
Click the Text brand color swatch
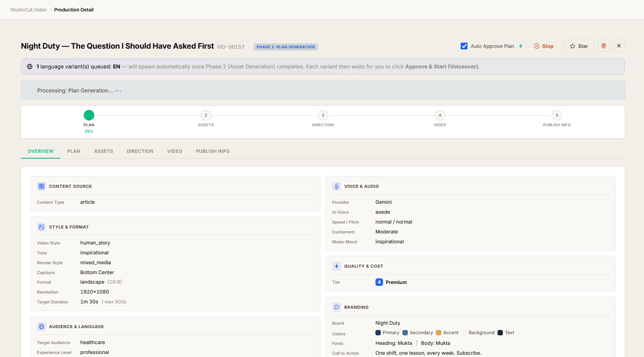500,333
